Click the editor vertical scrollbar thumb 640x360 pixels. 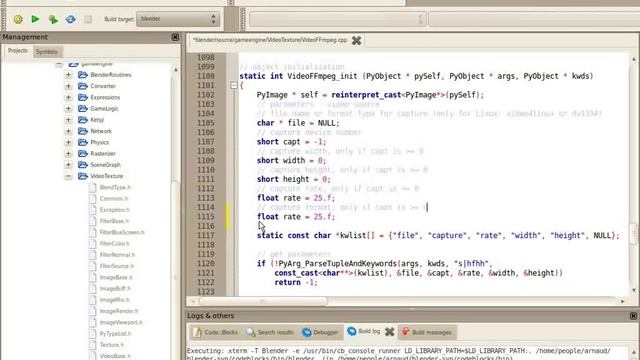[x=634, y=233]
